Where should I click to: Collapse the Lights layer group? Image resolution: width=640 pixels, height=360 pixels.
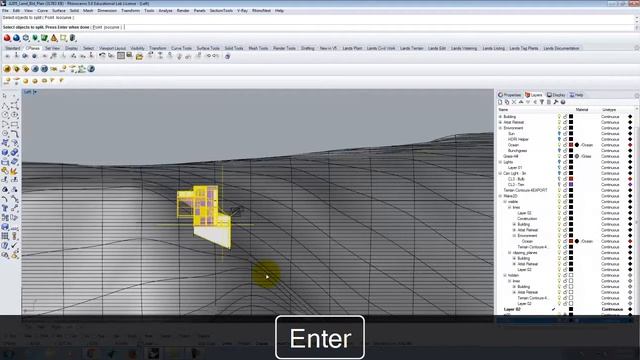tap(500, 162)
